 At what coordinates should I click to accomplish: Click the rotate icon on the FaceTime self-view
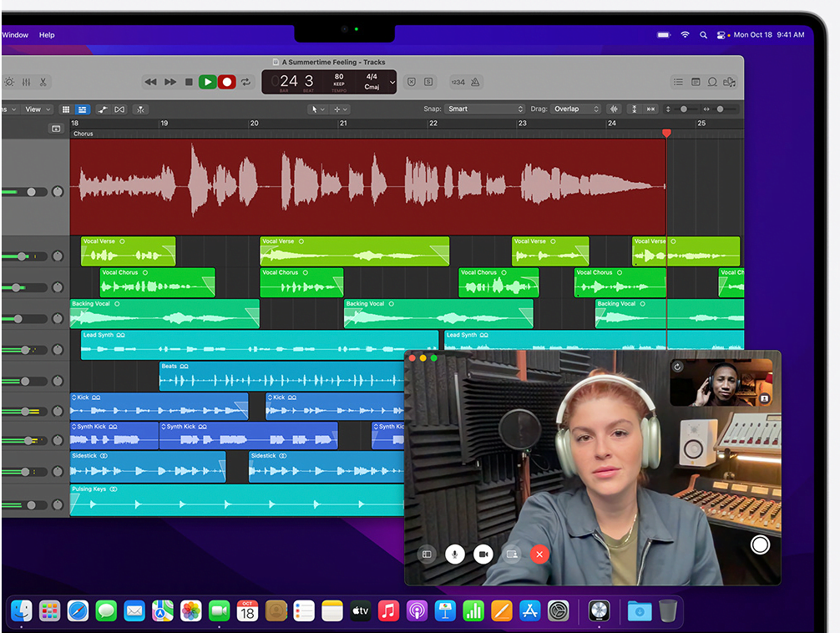[x=678, y=367]
